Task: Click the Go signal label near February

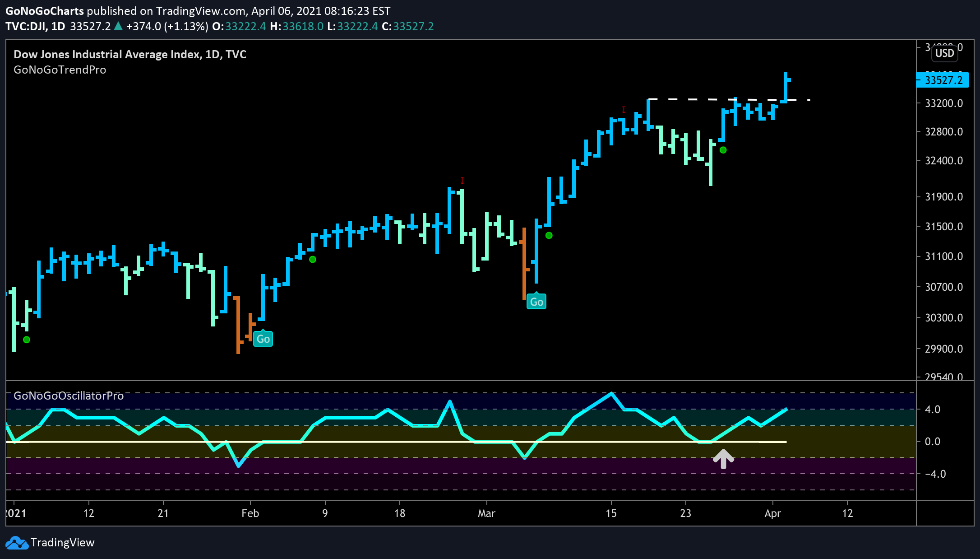Action: [x=263, y=339]
